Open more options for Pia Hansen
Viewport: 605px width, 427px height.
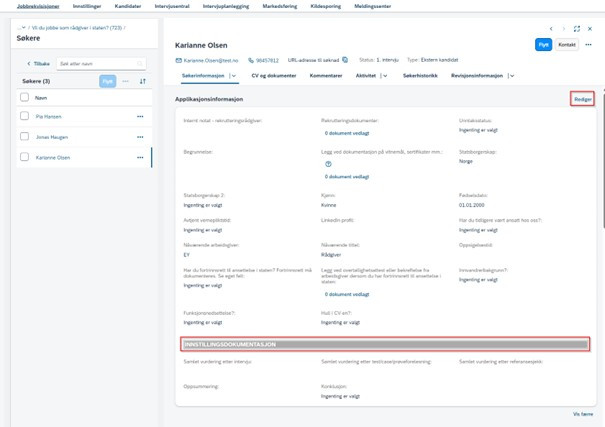(140, 116)
